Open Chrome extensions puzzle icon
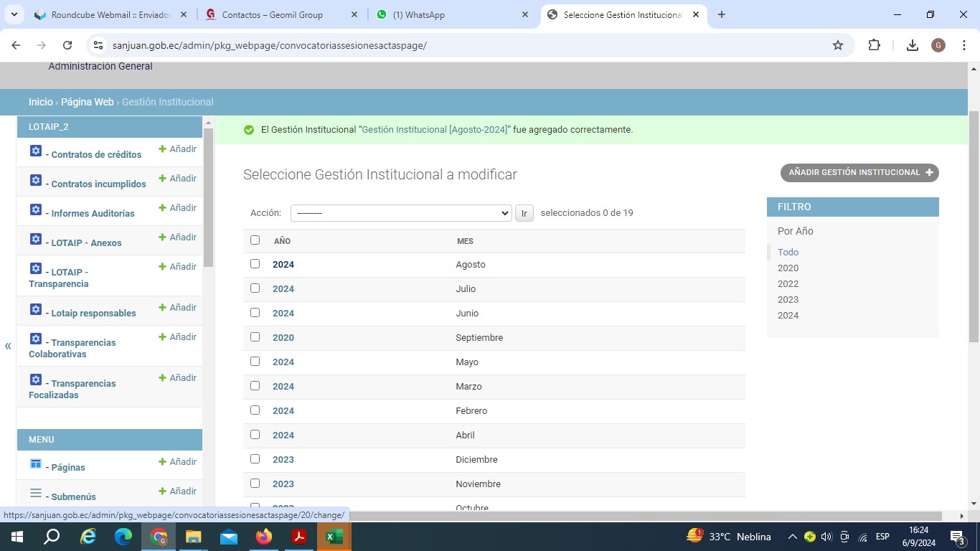The width and height of the screenshot is (980, 551). (874, 45)
